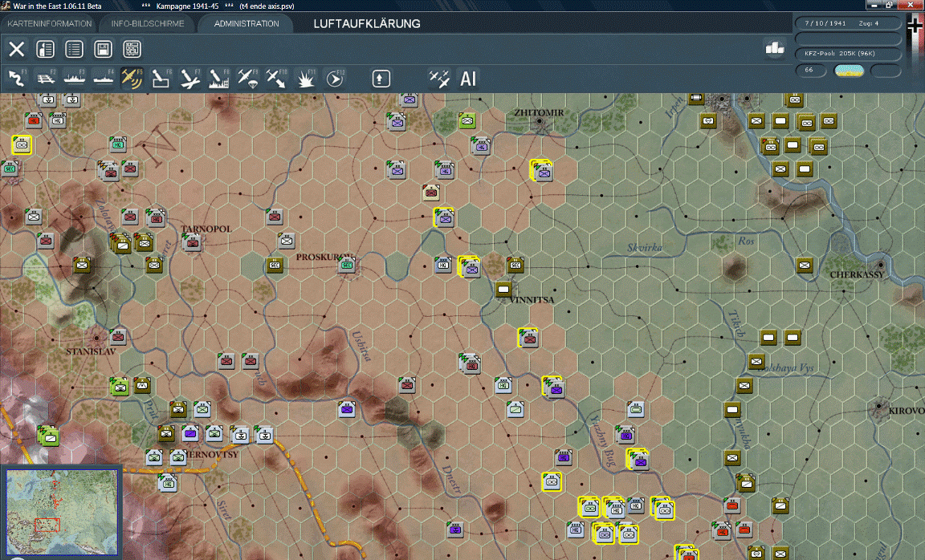Click the date and Zug 4 turn field
The height and width of the screenshot is (560, 925).
[848, 23]
